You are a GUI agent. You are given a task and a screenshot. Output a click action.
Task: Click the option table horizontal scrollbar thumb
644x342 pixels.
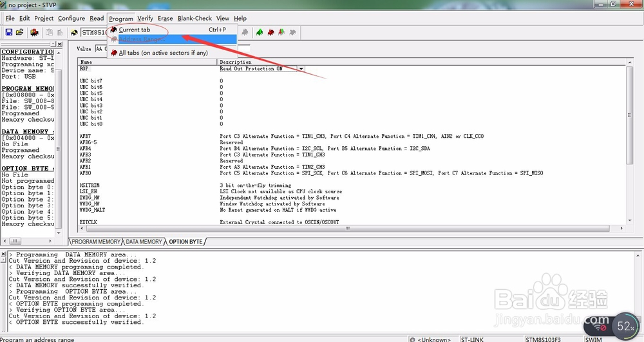click(348, 228)
